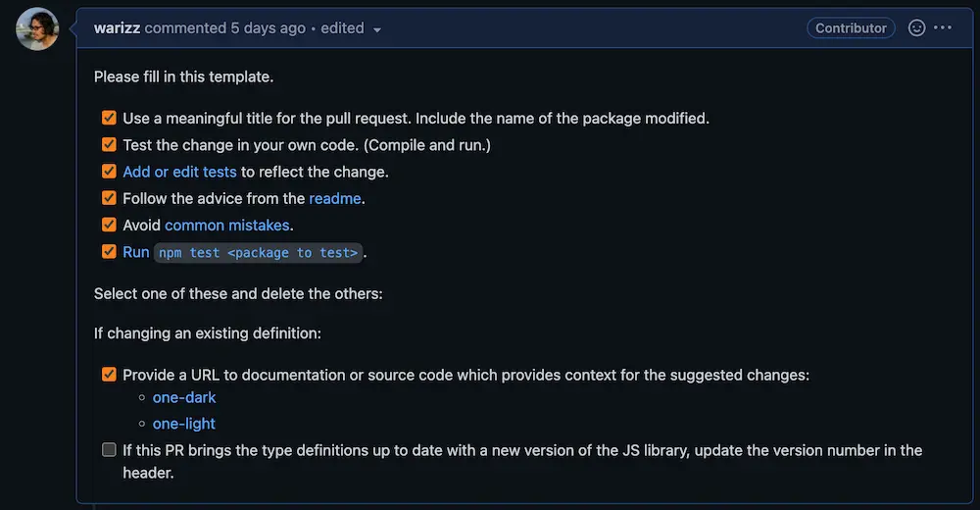Open the one-dark link
The height and width of the screenshot is (510, 980).
coord(184,397)
